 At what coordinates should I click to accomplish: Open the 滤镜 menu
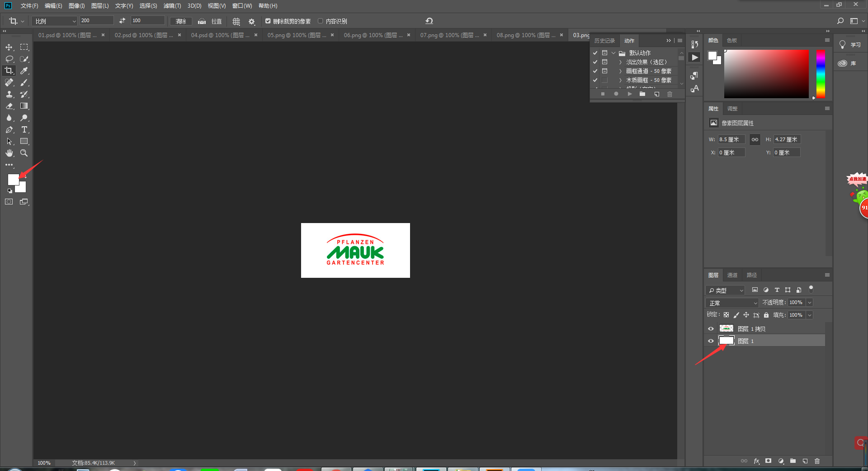point(172,6)
